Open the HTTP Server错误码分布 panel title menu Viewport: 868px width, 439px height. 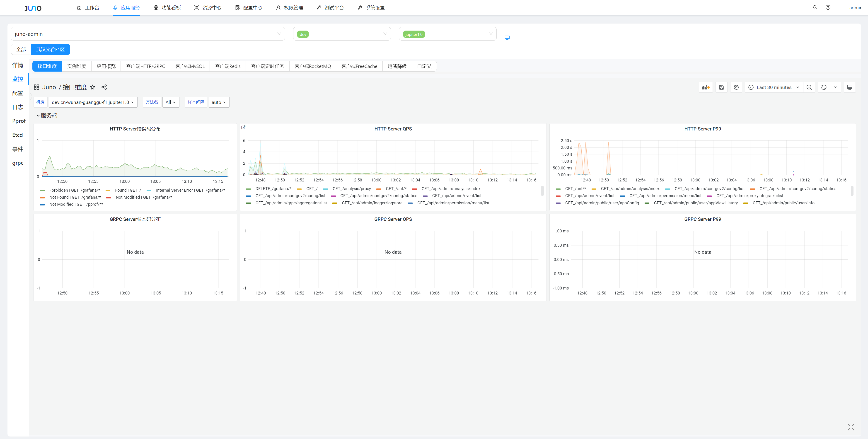tap(135, 129)
